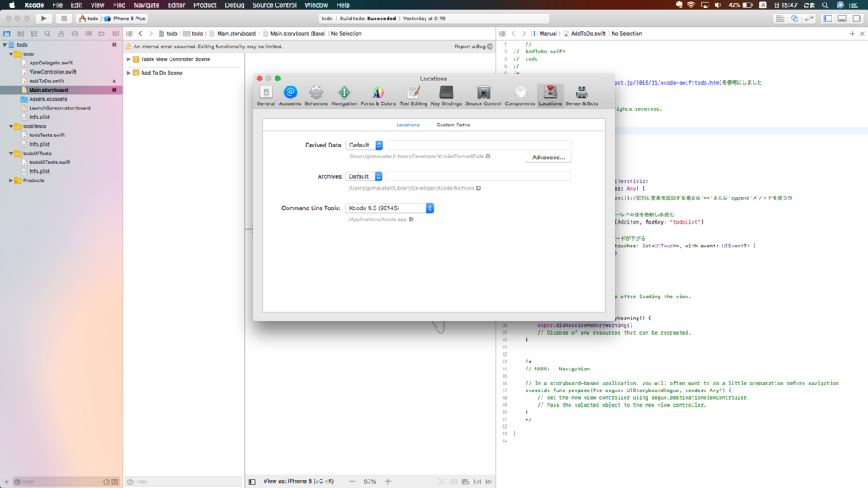The image size is (868, 488).
Task: Open Server & Bots preferences pane
Action: [x=581, y=95]
